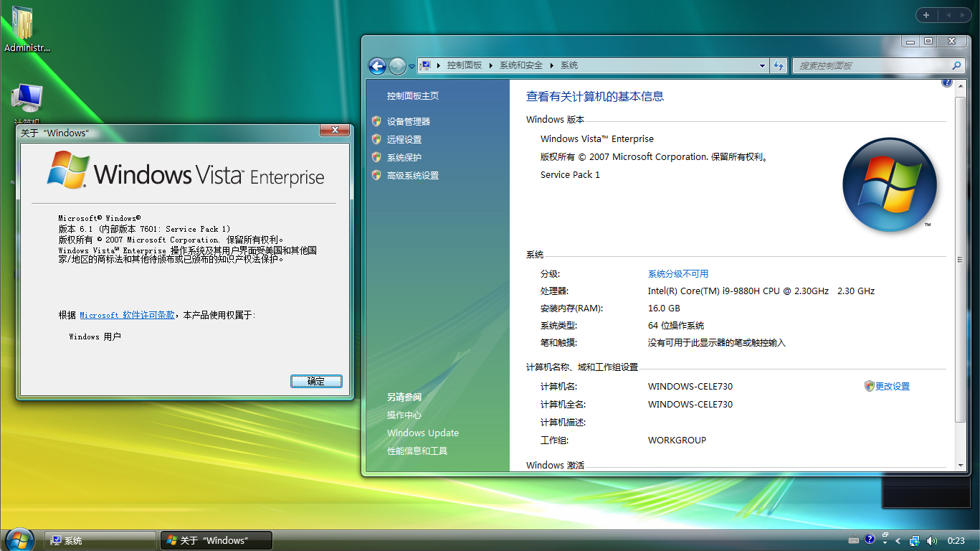Open 系统保护 from sidebar

point(404,158)
